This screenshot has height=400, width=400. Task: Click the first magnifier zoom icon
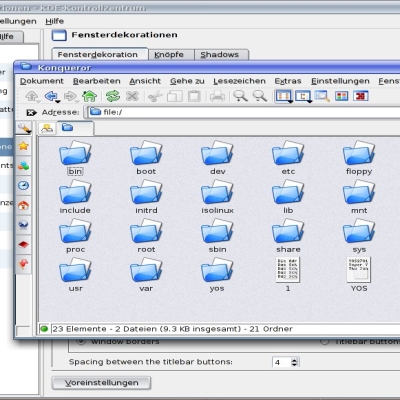pos(240,96)
